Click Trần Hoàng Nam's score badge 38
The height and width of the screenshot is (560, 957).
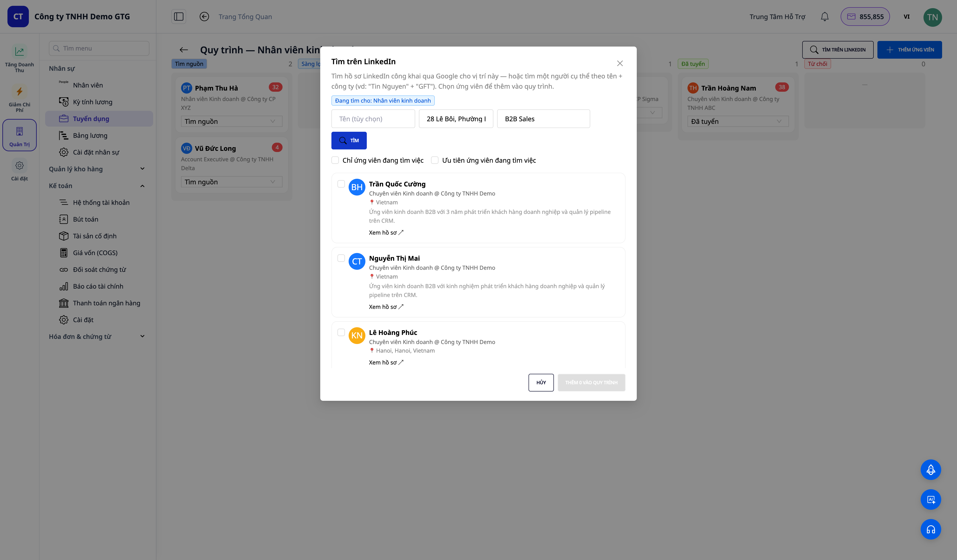tap(782, 87)
